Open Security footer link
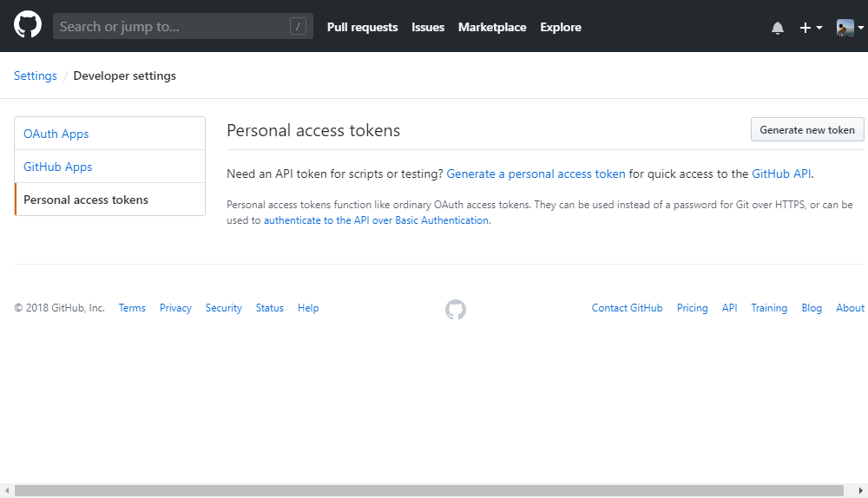The width and height of the screenshot is (868, 498). (x=224, y=308)
